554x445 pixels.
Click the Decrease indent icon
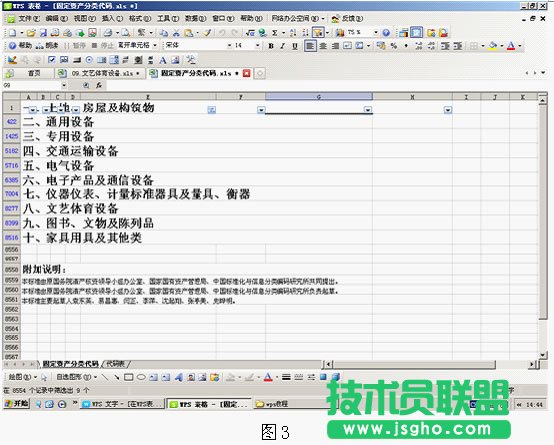point(445,46)
